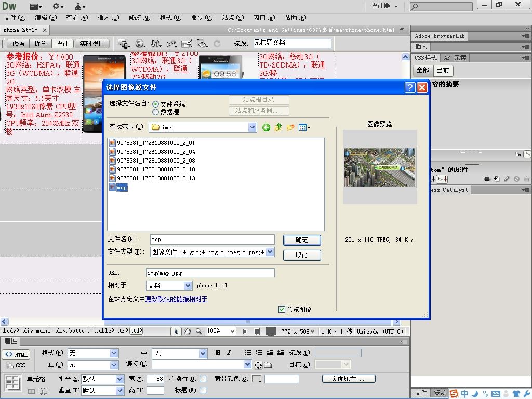Image resolution: width=532 pixels, height=399 pixels.
Task: Open the 文件类型 dropdown
Action: pyautogui.click(x=270, y=252)
